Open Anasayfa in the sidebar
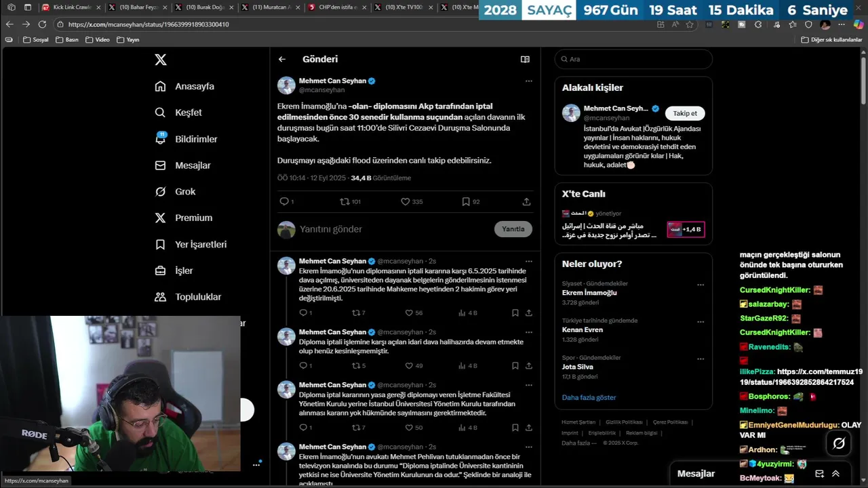The width and height of the screenshot is (868, 488). coord(184,86)
